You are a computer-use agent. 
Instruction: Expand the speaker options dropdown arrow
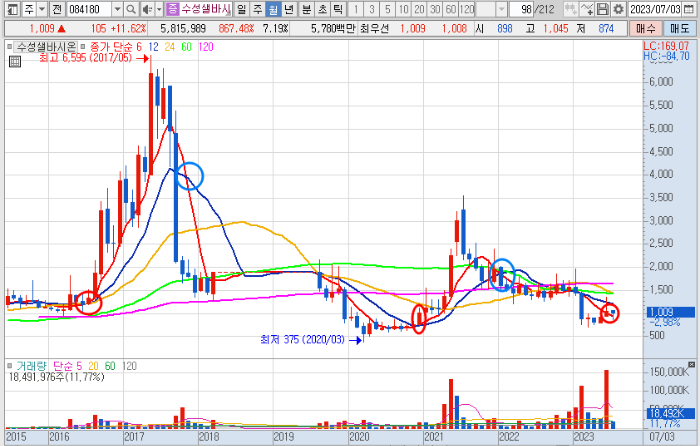[159, 9]
